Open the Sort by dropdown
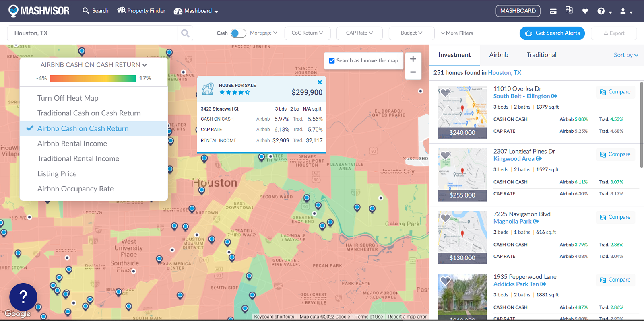 pos(626,55)
